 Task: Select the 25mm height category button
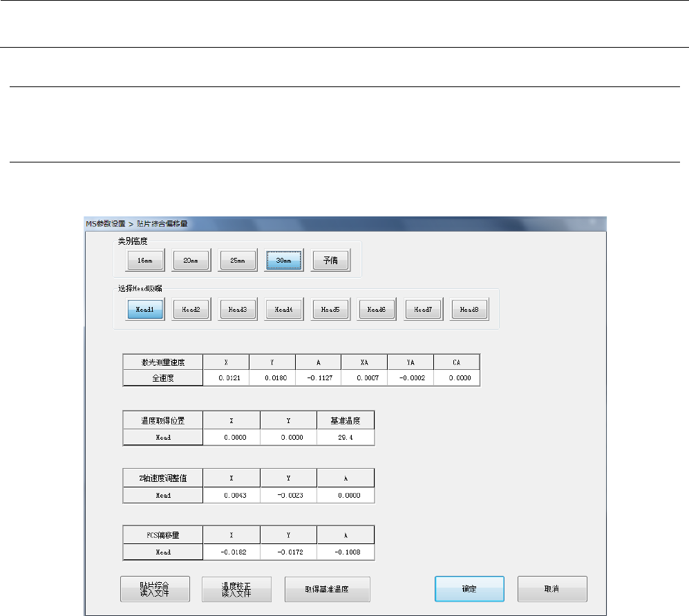[238, 260]
